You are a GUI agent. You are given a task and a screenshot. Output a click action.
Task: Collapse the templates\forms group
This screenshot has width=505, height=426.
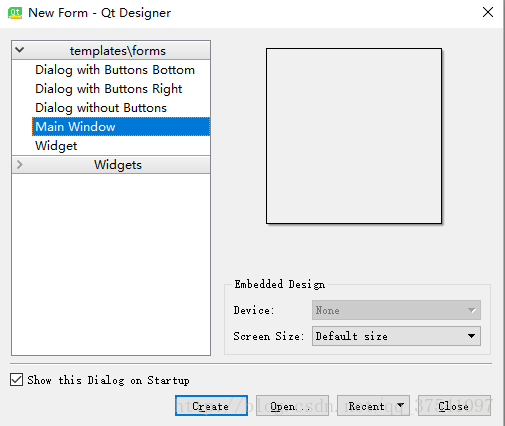[20, 50]
